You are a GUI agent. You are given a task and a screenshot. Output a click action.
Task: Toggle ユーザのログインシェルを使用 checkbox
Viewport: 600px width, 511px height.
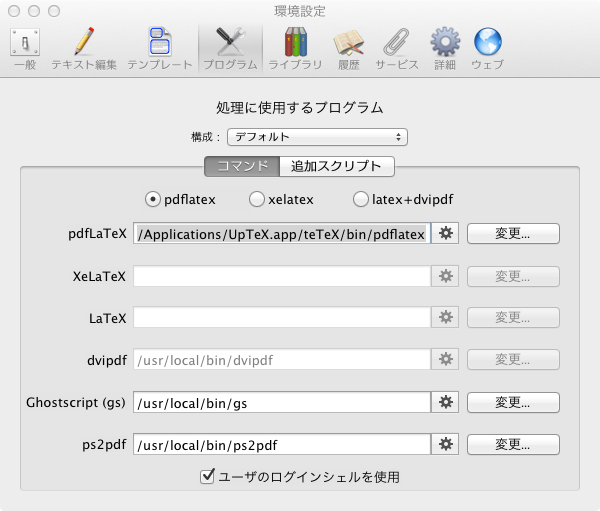pos(208,477)
